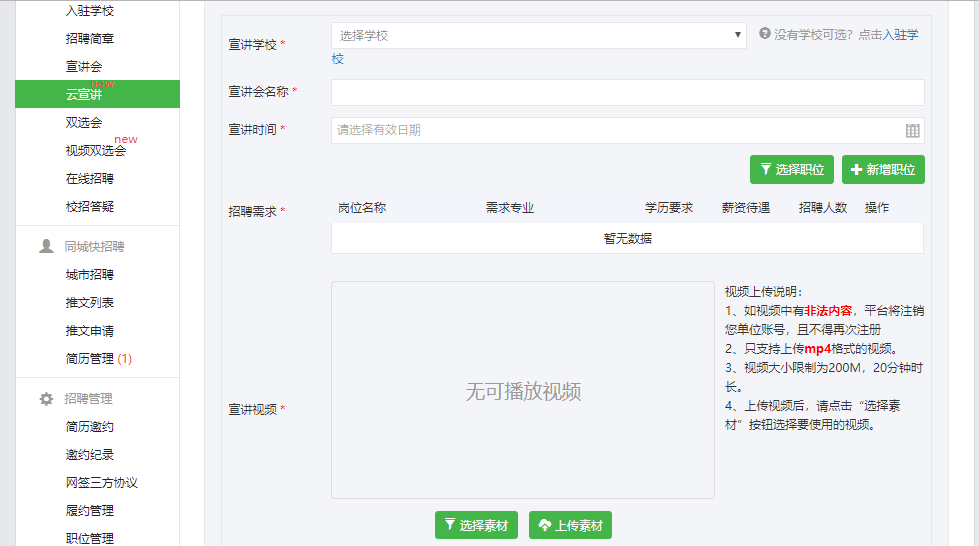Screen dimensions: 979x546
Task: Open 视频双选会 in the sidebar
Action: click(x=95, y=150)
